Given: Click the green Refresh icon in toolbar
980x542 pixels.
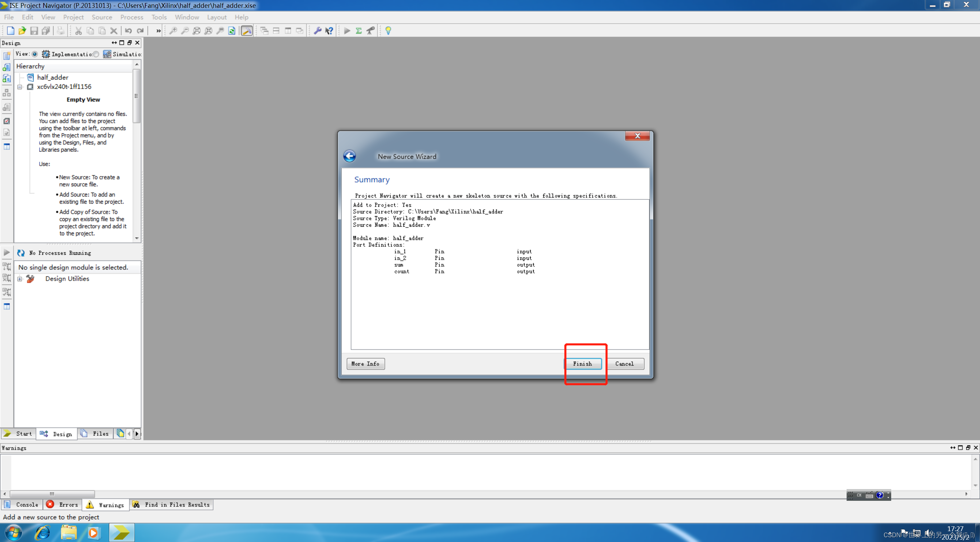Looking at the screenshot, I should coord(232,31).
